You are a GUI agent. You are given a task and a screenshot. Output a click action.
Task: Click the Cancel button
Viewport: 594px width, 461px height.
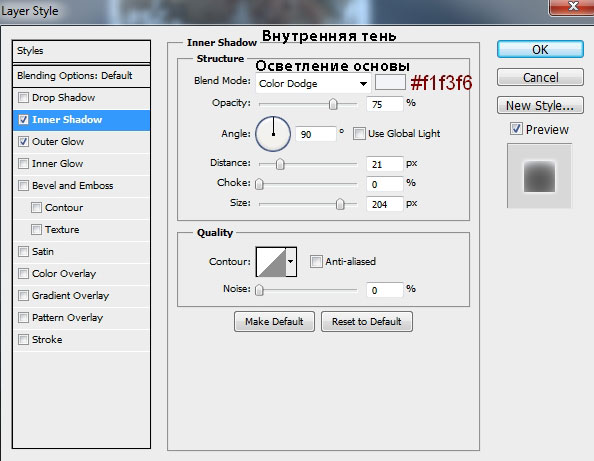pos(540,77)
